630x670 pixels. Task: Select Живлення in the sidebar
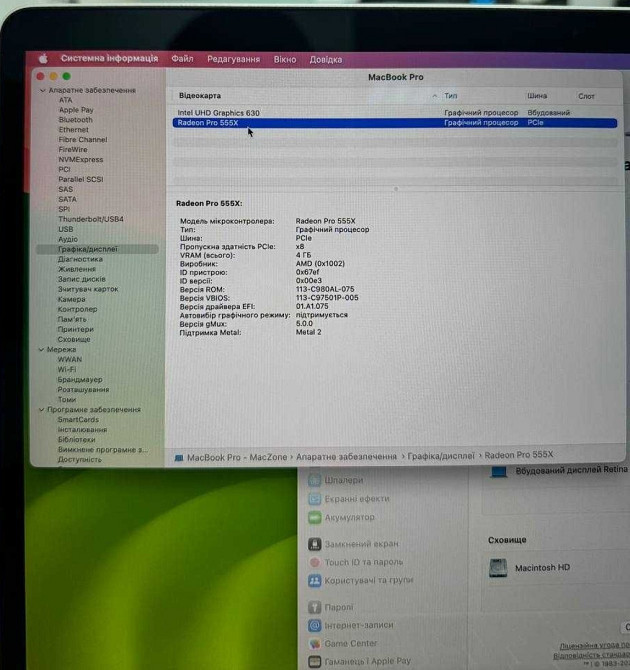point(77,269)
